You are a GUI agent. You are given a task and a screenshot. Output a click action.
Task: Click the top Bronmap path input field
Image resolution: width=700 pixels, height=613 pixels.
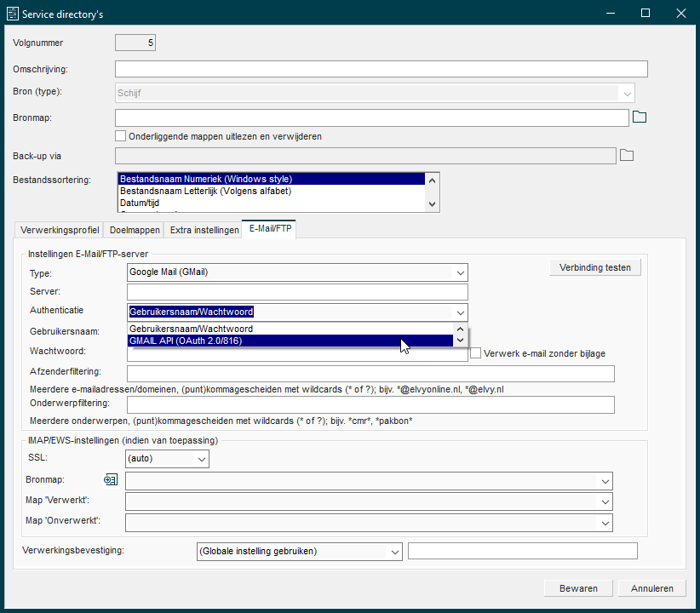[x=372, y=117]
